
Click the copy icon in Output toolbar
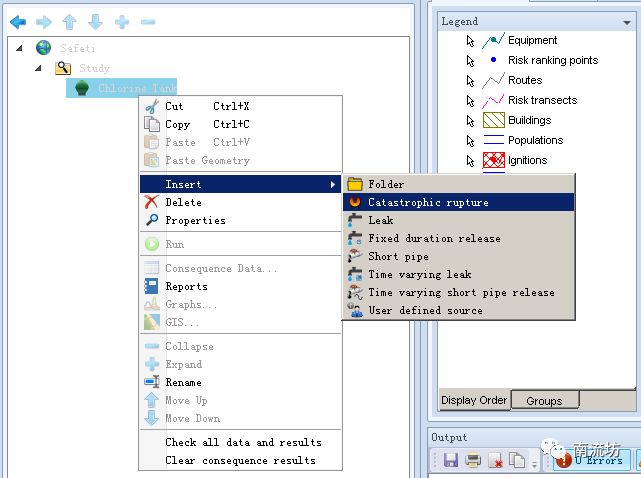[x=517, y=460]
